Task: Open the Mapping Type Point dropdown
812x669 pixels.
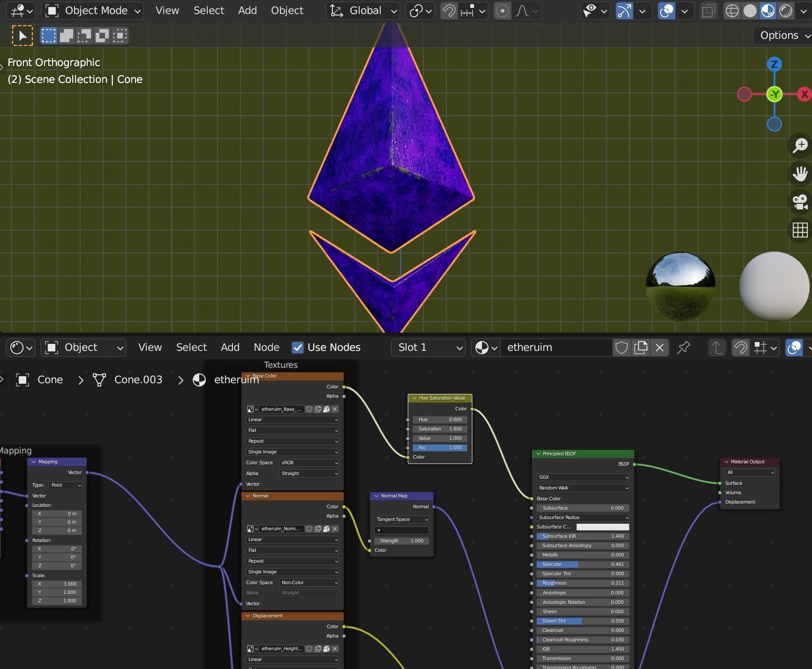Action: point(65,485)
